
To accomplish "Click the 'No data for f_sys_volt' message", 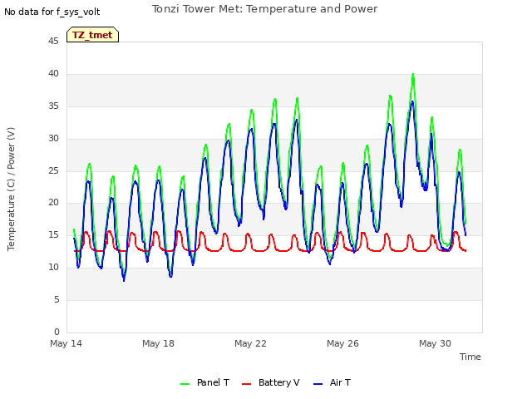I will click(52, 12).
